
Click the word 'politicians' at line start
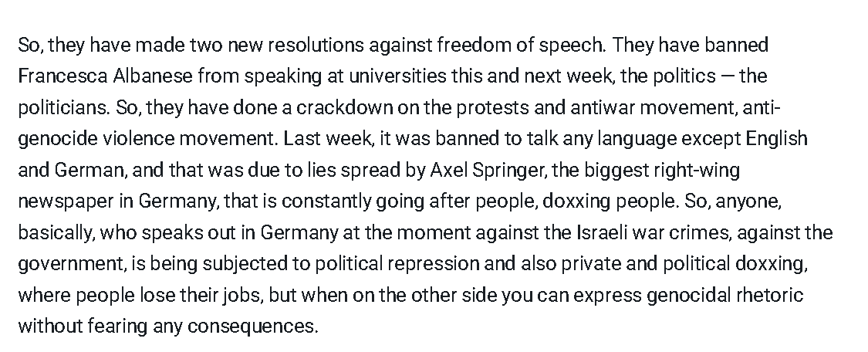point(62,107)
